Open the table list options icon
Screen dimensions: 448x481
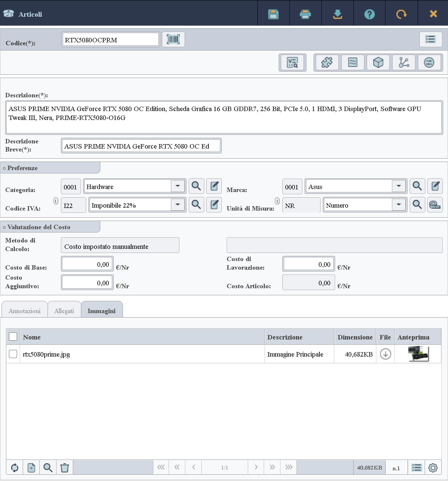click(417, 468)
